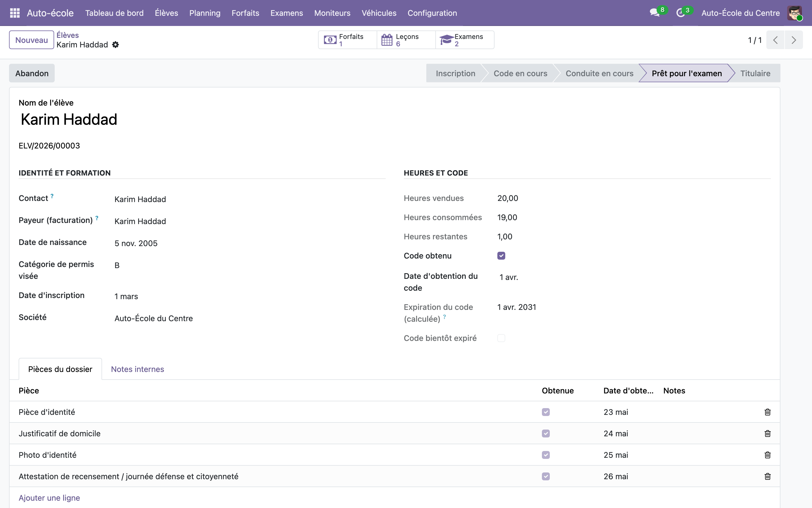Open the Forfaits top menu
The image size is (812, 508).
pos(245,13)
